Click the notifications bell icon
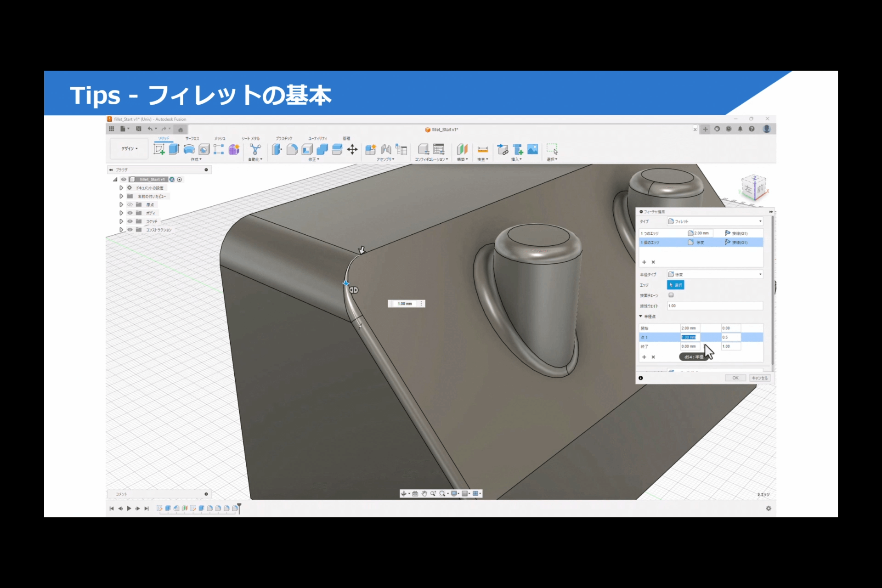 coord(740,129)
